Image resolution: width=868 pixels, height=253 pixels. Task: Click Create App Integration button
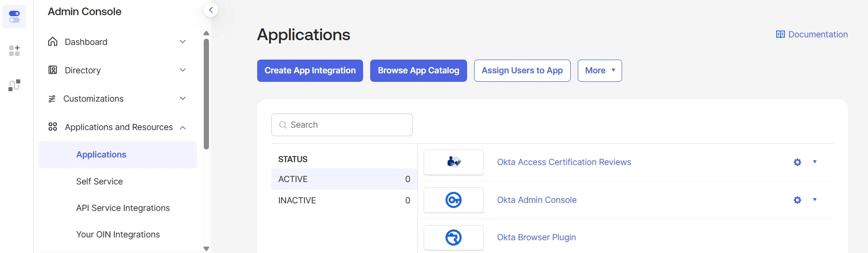[310, 70]
